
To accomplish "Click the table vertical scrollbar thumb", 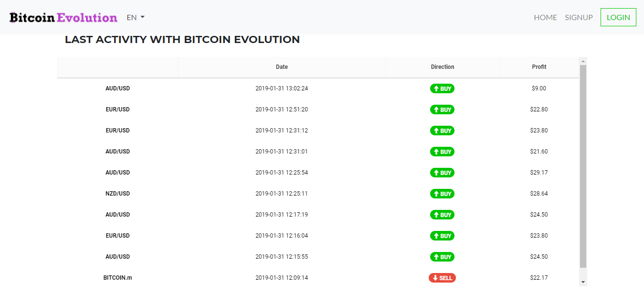I will pos(583,166).
